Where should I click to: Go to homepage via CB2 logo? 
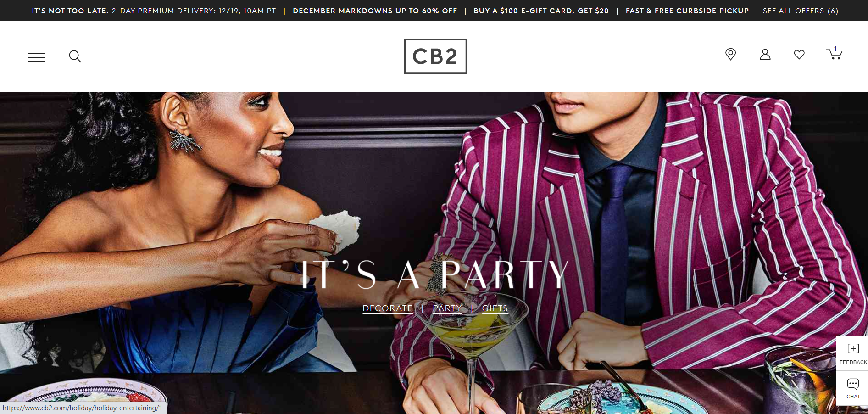click(435, 56)
